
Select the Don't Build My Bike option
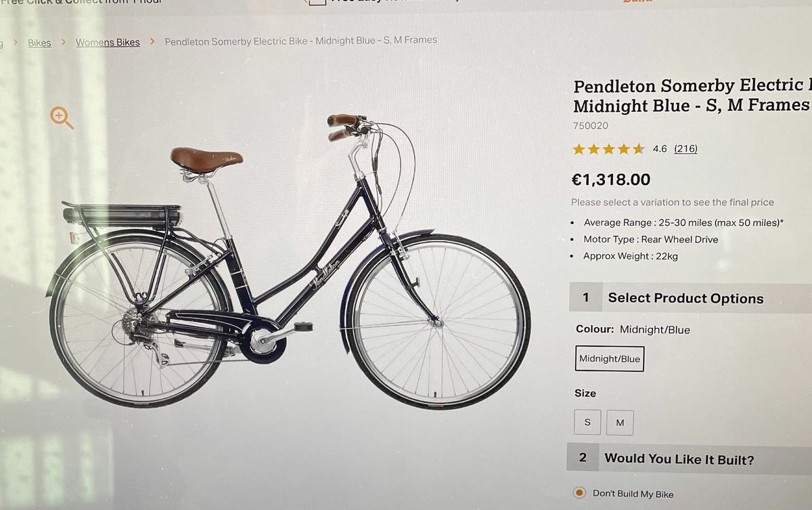(579, 493)
